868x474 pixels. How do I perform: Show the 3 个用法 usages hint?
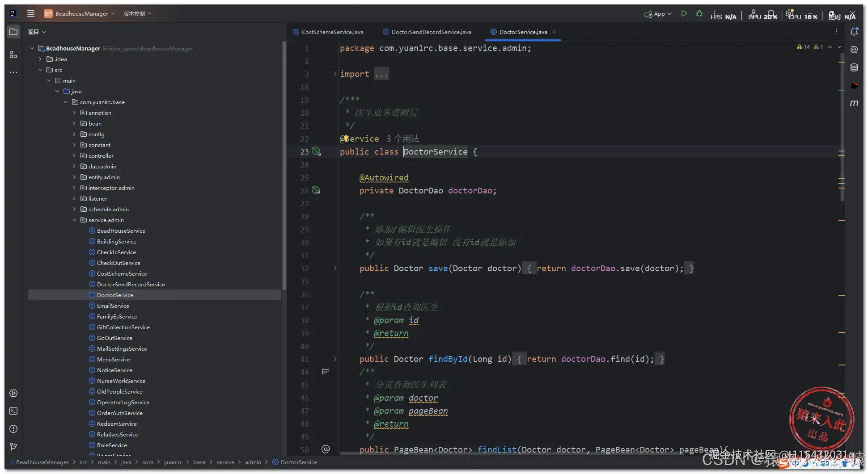tap(402, 138)
